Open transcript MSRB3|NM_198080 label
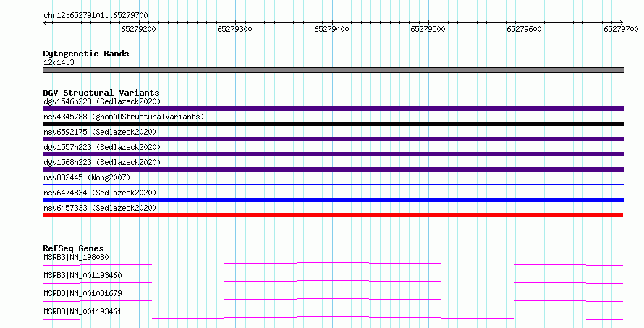Image resolution: width=644 pixels, height=328 pixels. 76,257
